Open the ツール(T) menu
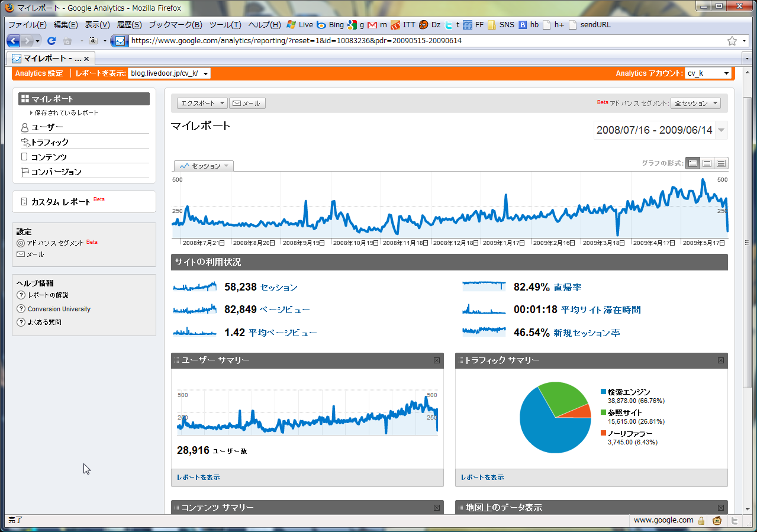 (226, 25)
